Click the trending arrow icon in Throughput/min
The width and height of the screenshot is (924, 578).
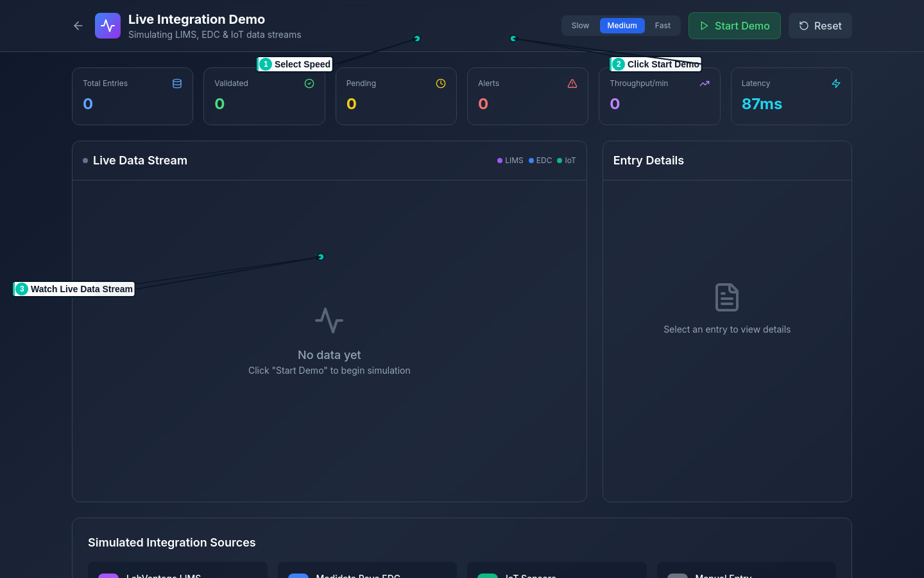705,83
